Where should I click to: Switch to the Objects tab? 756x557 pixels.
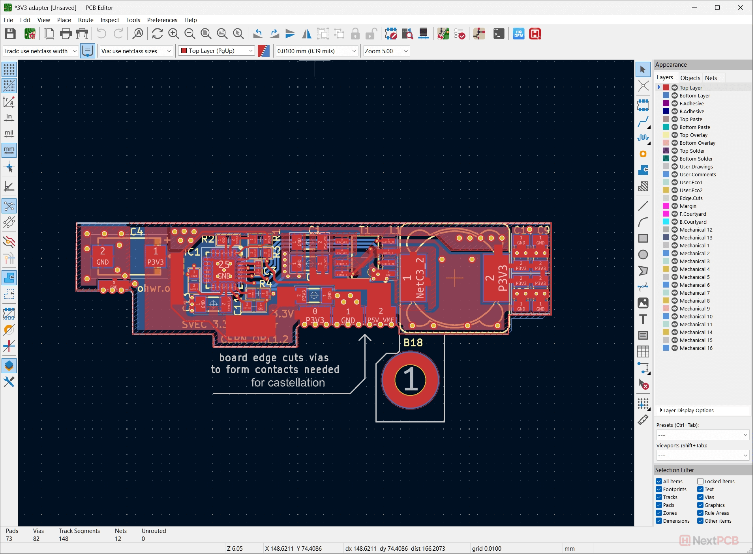pyautogui.click(x=690, y=78)
